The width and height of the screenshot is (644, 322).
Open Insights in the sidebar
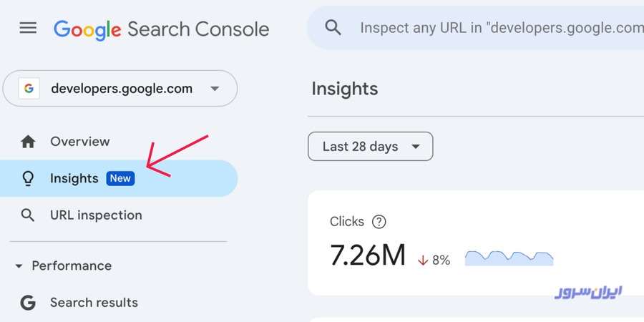coord(119,179)
